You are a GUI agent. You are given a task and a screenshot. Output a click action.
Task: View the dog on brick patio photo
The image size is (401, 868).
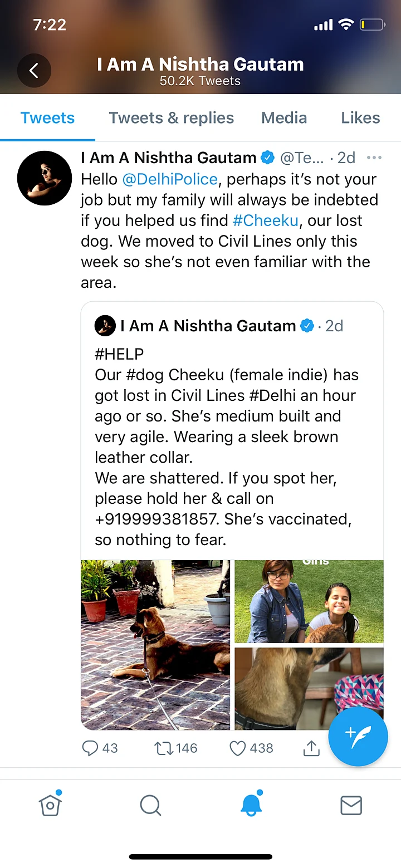pos(155,645)
